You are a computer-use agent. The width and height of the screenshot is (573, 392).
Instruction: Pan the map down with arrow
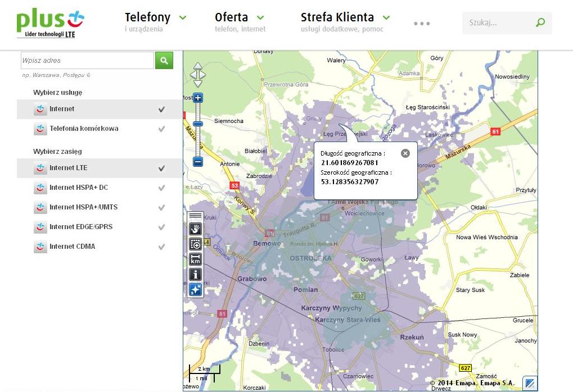pos(198,84)
